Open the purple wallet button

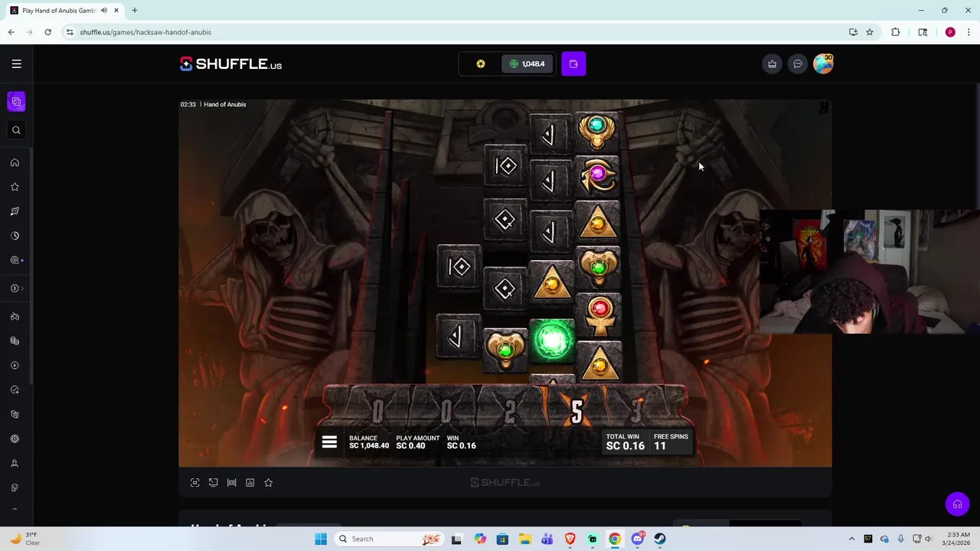pyautogui.click(x=573, y=64)
